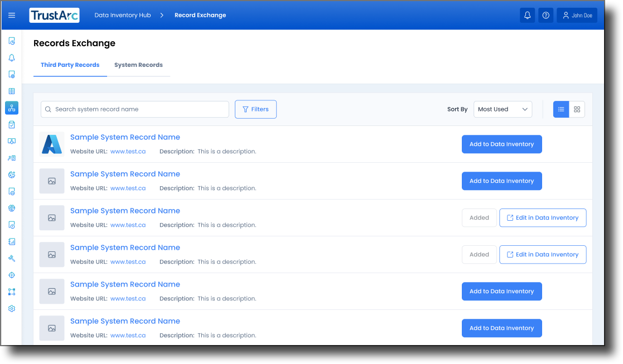Switch to System Records tab
This screenshot has width=623, height=364.
tap(138, 65)
